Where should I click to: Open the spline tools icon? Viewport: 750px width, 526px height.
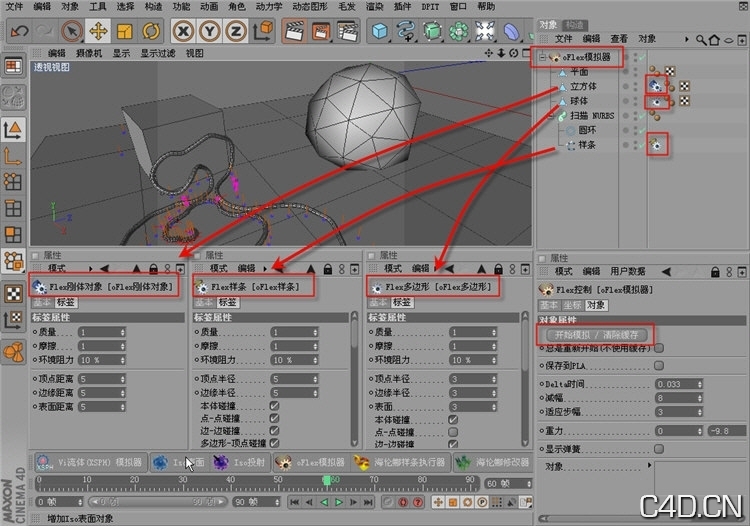tap(406, 31)
